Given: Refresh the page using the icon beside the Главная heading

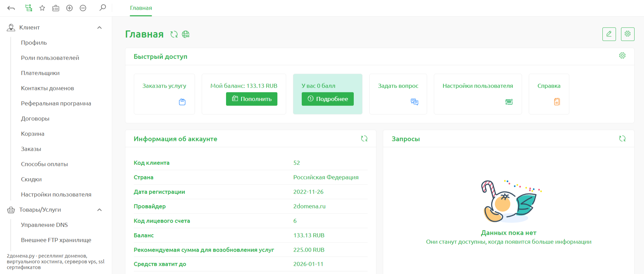Looking at the screenshot, I should (x=174, y=34).
